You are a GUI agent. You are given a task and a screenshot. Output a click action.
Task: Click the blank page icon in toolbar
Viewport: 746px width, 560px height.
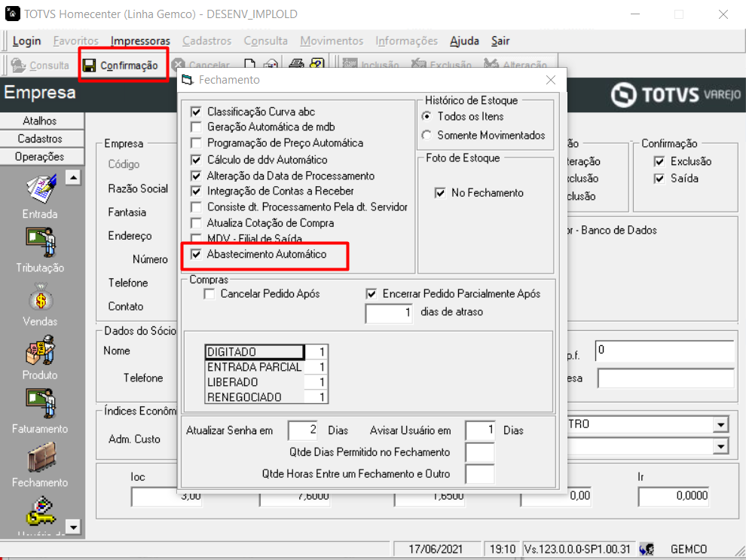(249, 64)
